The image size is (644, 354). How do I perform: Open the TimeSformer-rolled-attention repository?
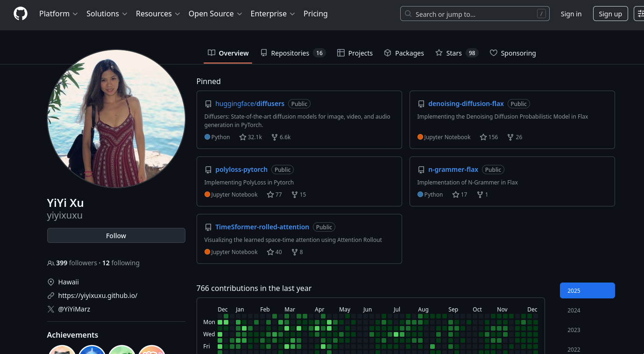pyautogui.click(x=262, y=227)
